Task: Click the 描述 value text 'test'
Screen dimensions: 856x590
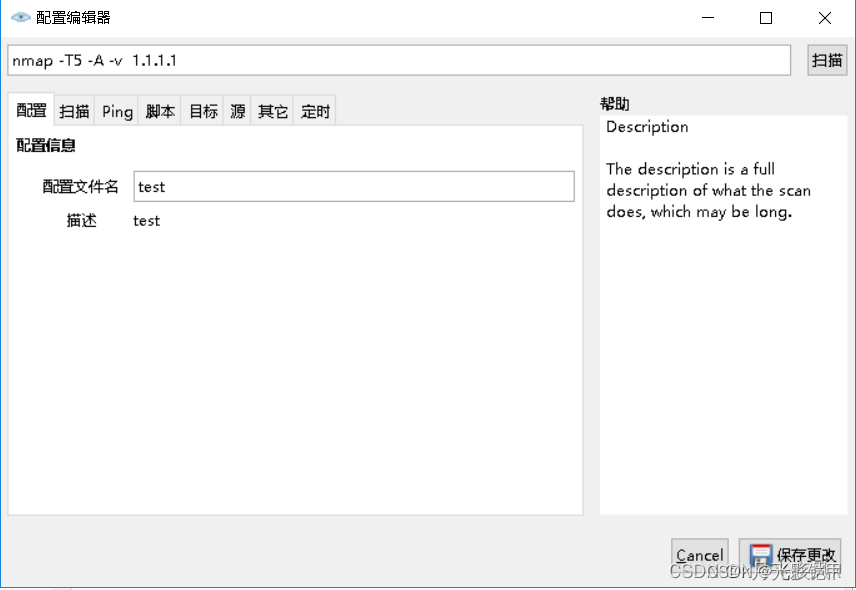Action: pos(146,220)
